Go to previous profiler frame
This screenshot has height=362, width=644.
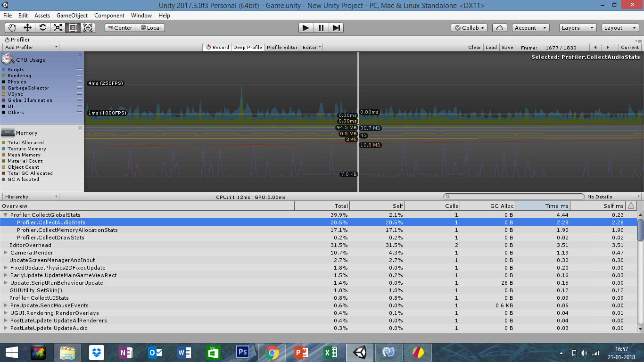coord(595,47)
